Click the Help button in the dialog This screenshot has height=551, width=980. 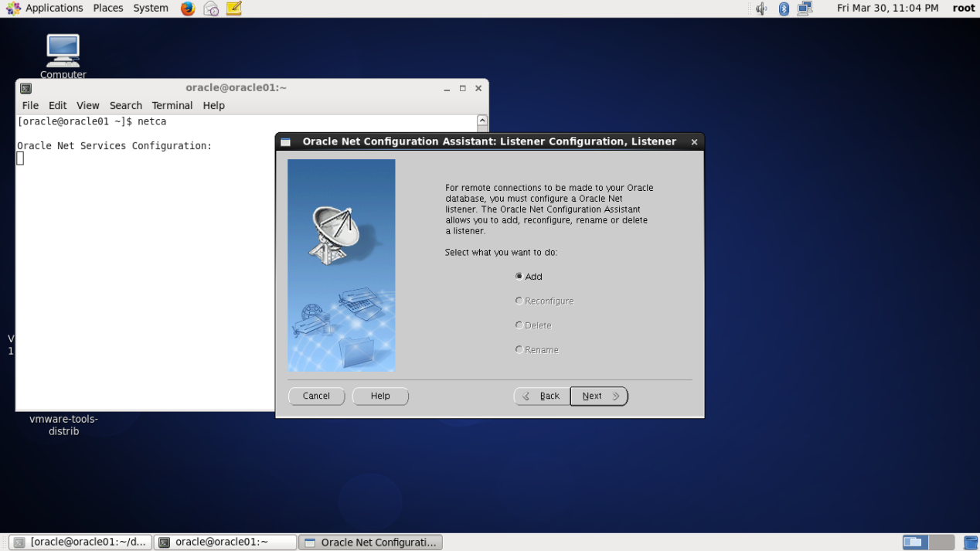coord(380,396)
